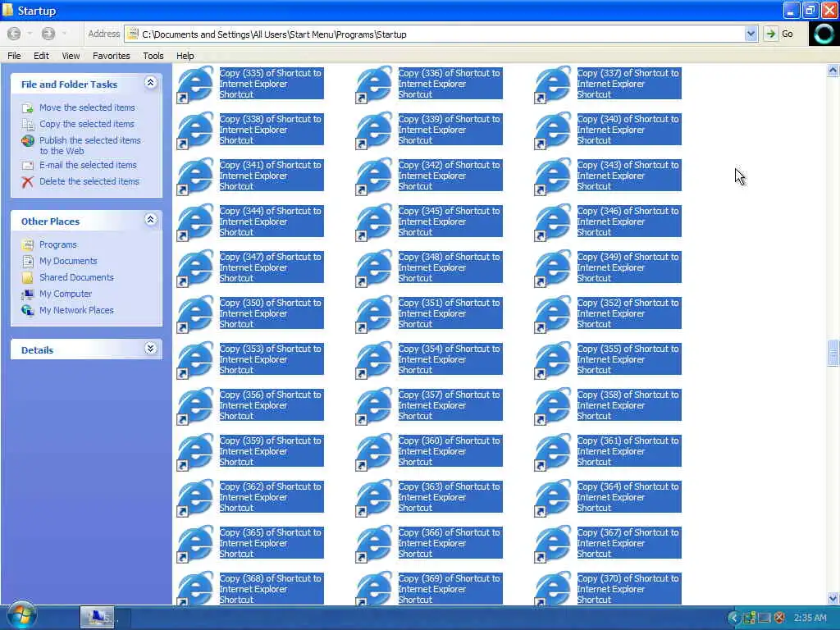Image resolution: width=840 pixels, height=630 pixels.
Task: Click the Copy (346) of Shortcut label
Action: 629,221
